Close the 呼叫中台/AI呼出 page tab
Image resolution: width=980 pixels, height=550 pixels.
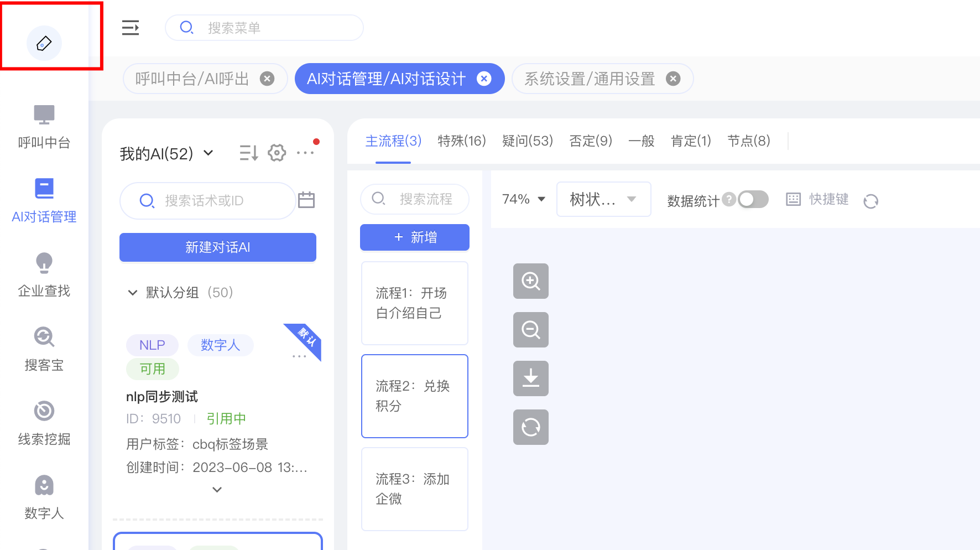pyautogui.click(x=267, y=79)
